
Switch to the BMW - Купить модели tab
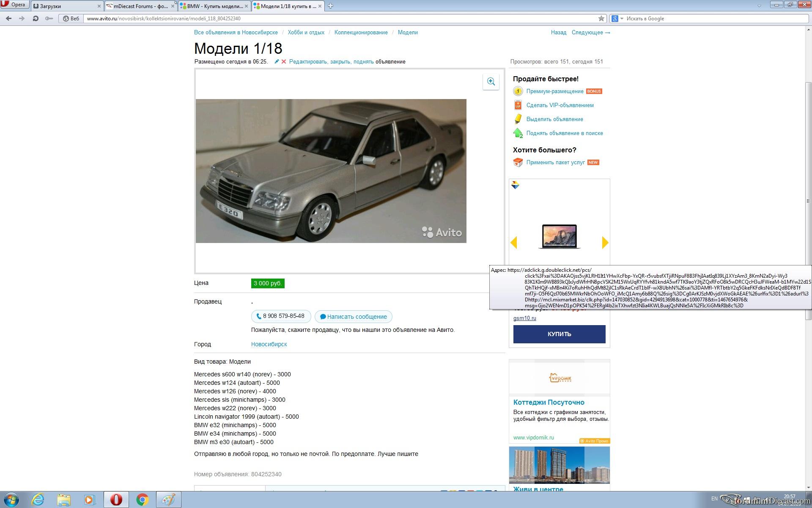pyautogui.click(x=214, y=6)
